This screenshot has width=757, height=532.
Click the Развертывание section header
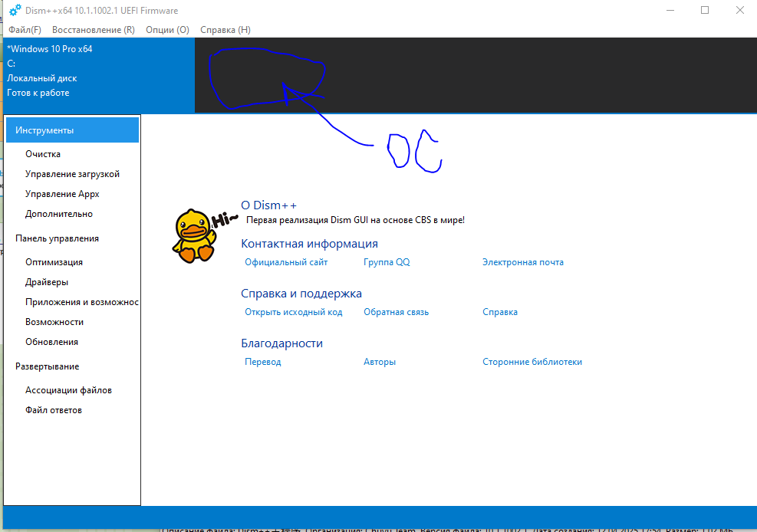click(48, 366)
